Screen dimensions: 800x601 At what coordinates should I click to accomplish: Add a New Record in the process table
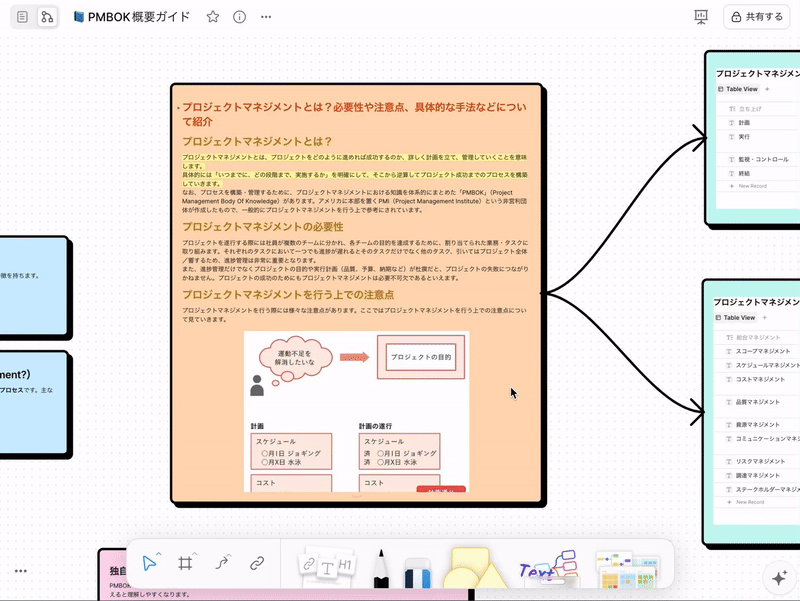click(748, 185)
